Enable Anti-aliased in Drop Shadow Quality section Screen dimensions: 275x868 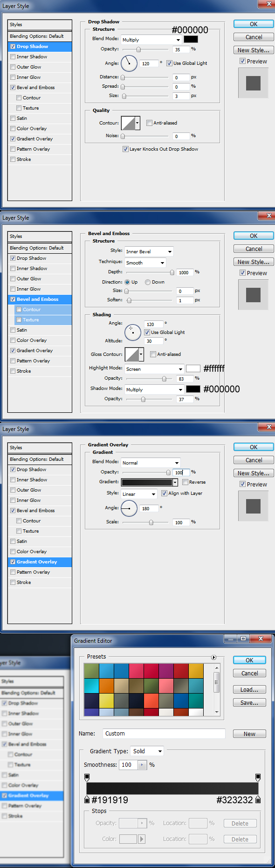149,123
